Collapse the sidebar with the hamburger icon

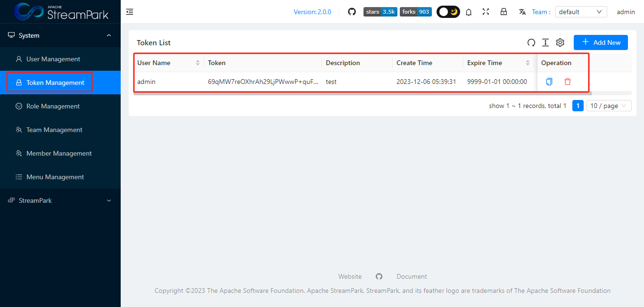[130, 11]
